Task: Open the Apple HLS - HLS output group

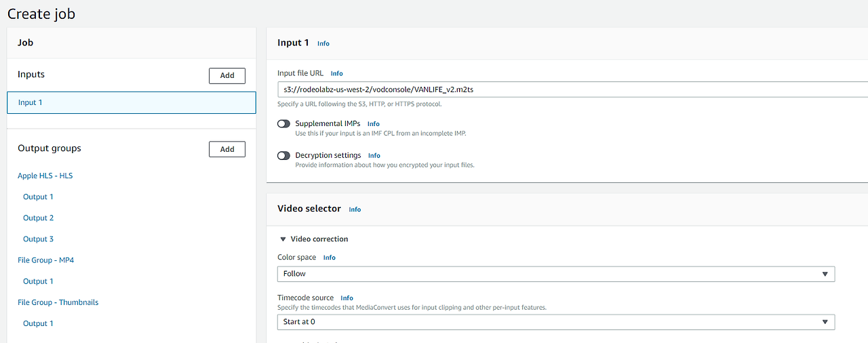Action: click(45, 176)
